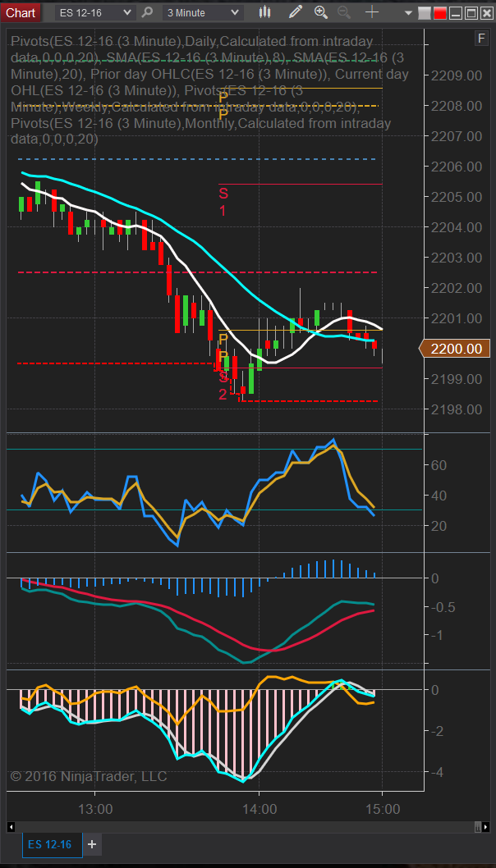This screenshot has height=868, width=496.
Task: Click the -4 label on bottom panel
Action: (435, 771)
